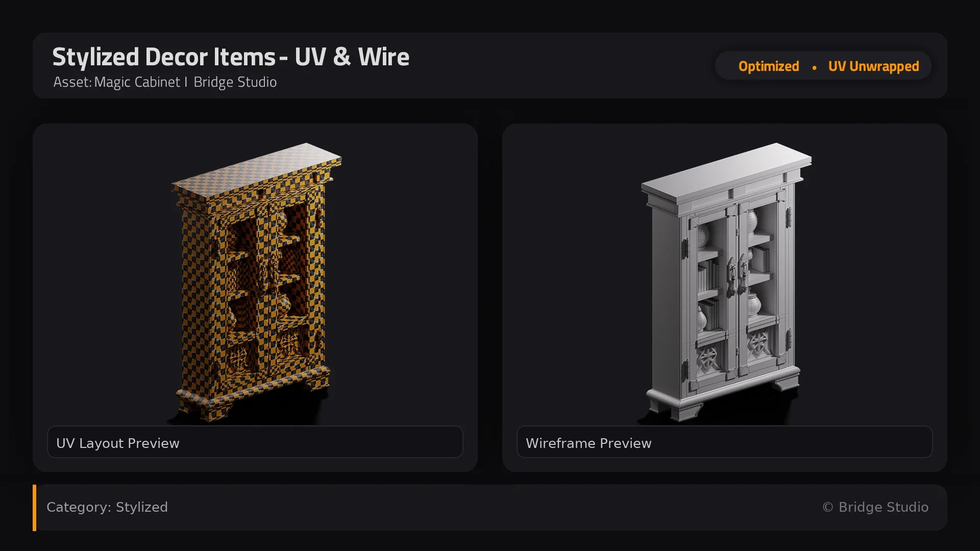
Task: Click the orange accent bar in footer
Action: (x=34, y=508)
